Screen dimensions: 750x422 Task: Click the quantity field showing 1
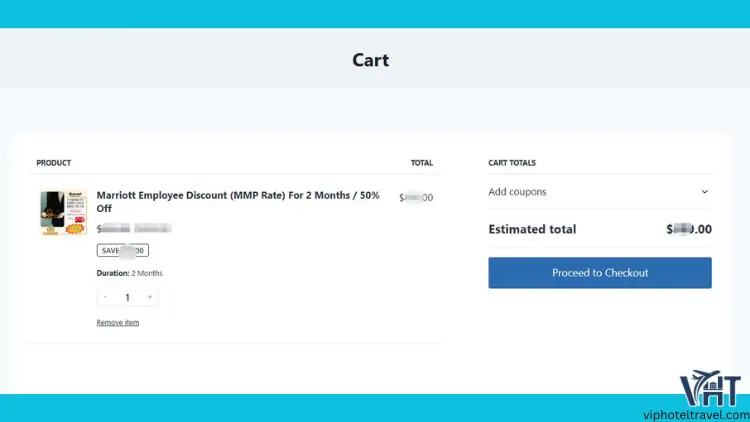(127, 297)
